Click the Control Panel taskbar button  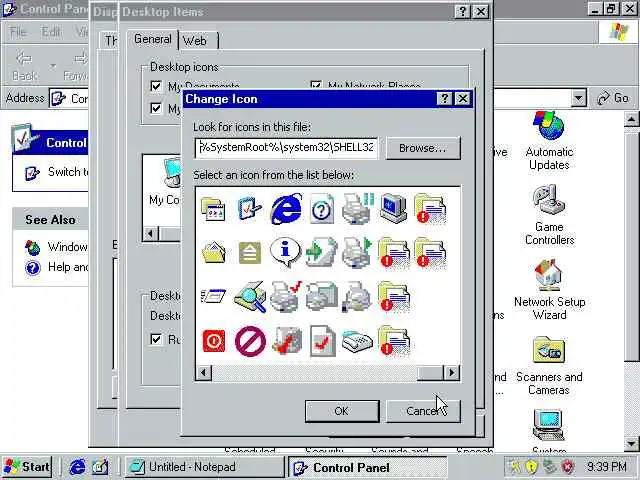coord(367,467)
